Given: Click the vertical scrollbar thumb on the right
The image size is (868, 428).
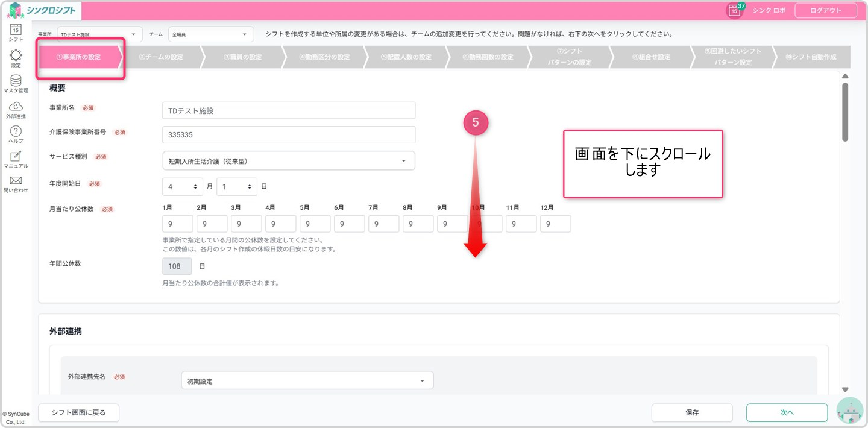Looking at the screenshot, I should [x=845, y=112].
